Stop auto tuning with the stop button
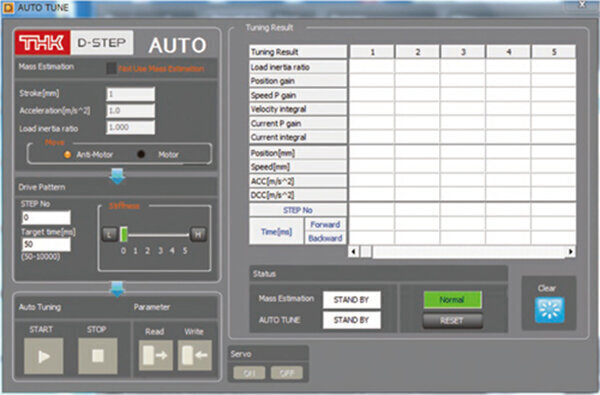This screenshot has height=395, width=600. 98,356
